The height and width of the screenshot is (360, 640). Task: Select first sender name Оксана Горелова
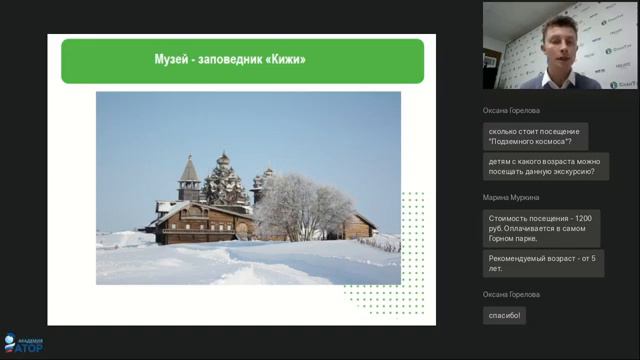511,111
